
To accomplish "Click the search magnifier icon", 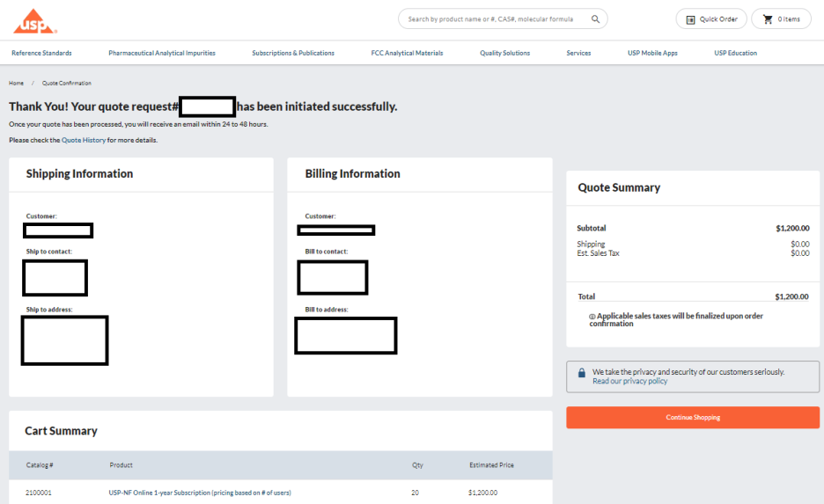I will 595,18.
